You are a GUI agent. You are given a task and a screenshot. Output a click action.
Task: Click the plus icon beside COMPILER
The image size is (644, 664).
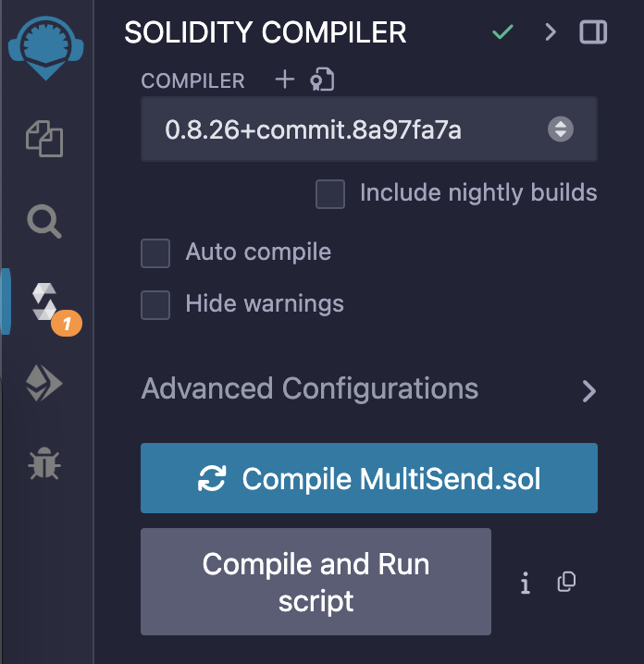285,80
